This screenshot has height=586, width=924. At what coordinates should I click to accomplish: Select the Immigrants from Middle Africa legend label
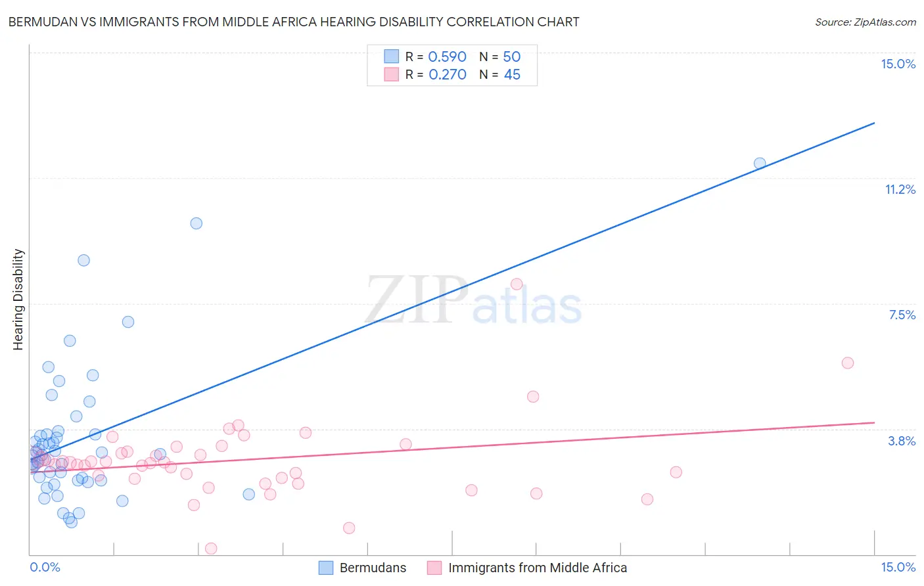pos(538,568)
